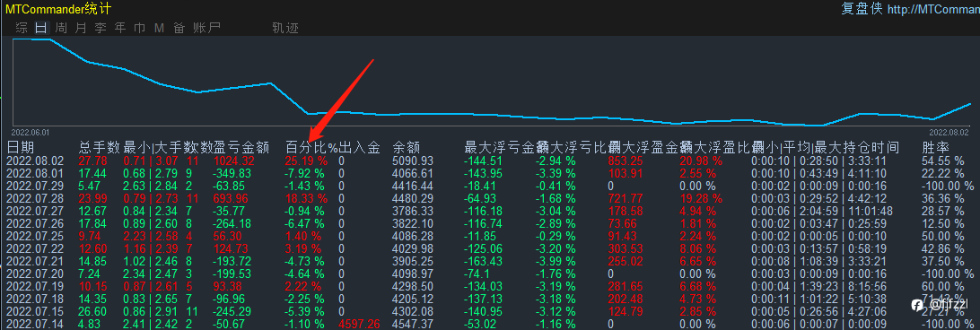Screen dimensions: 980x330
Task: Open the 备 tab
Action: click(179, 28)
